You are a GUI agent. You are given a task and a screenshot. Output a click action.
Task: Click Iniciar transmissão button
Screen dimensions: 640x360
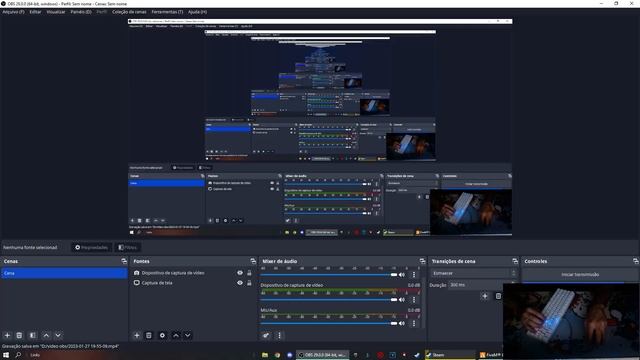(580, 274)
